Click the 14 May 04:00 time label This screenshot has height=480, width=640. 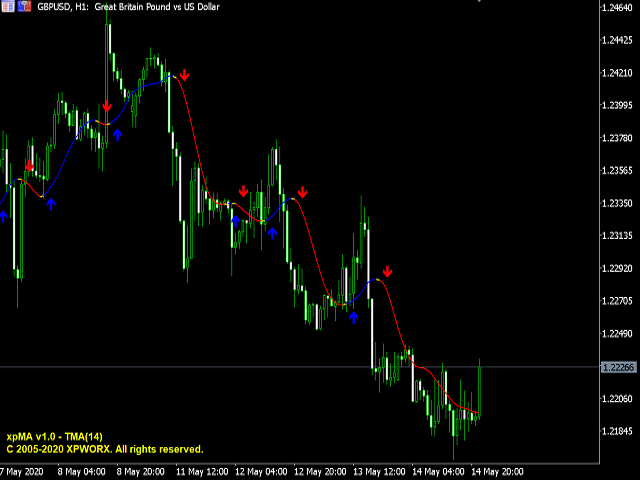click(438, 472)
